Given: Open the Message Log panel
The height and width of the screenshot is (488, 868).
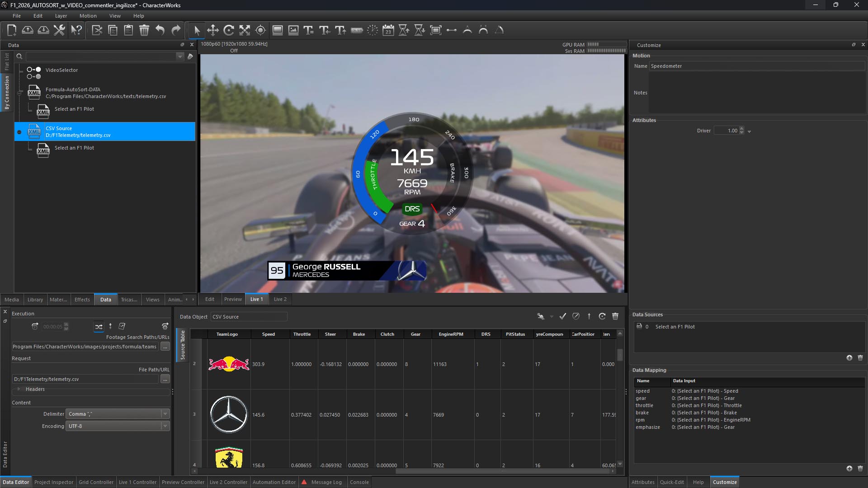Looking at the screenshot, I should coord(326,482).
